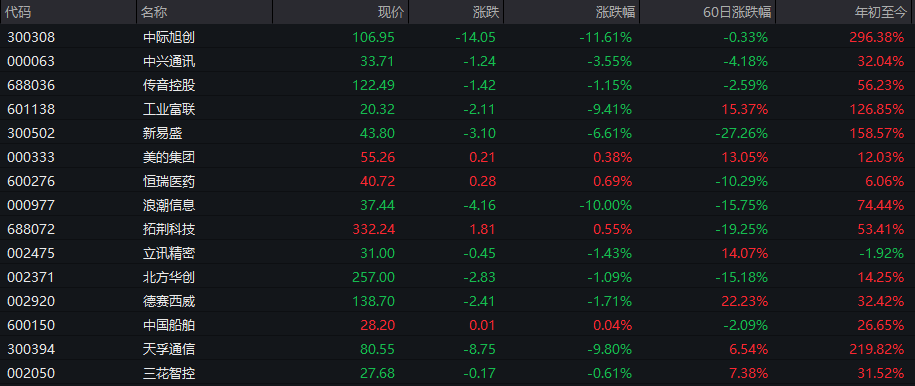Select the 15.37% 60-day value
Viewport: 915px width, 386px height.
[x=745, y=109]
